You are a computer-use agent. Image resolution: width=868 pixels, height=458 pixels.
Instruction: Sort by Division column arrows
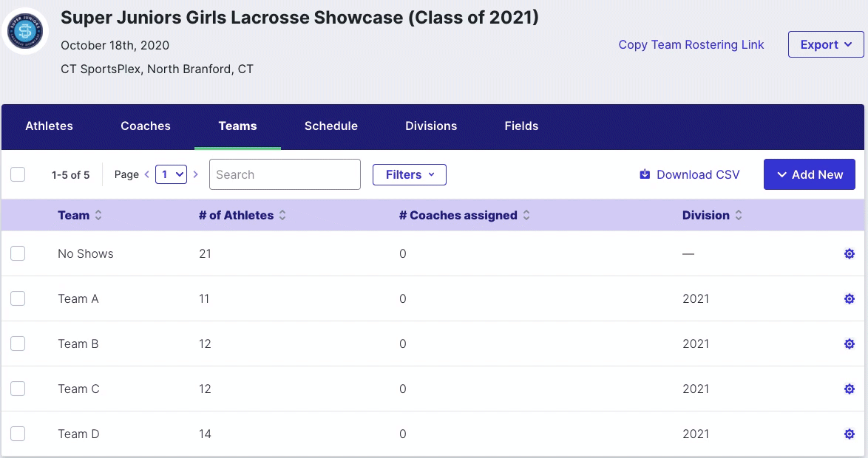(739, 215)
